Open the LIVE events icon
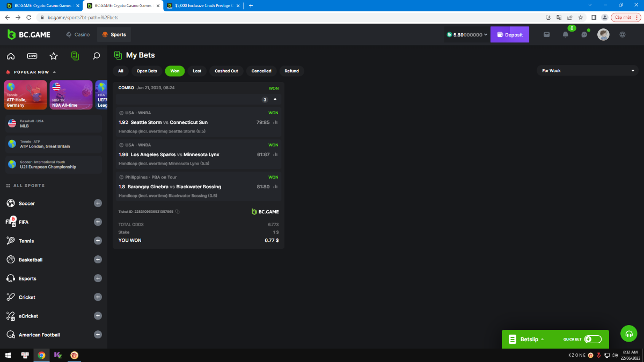Viewport: 644px width, 362px height. 32,56
